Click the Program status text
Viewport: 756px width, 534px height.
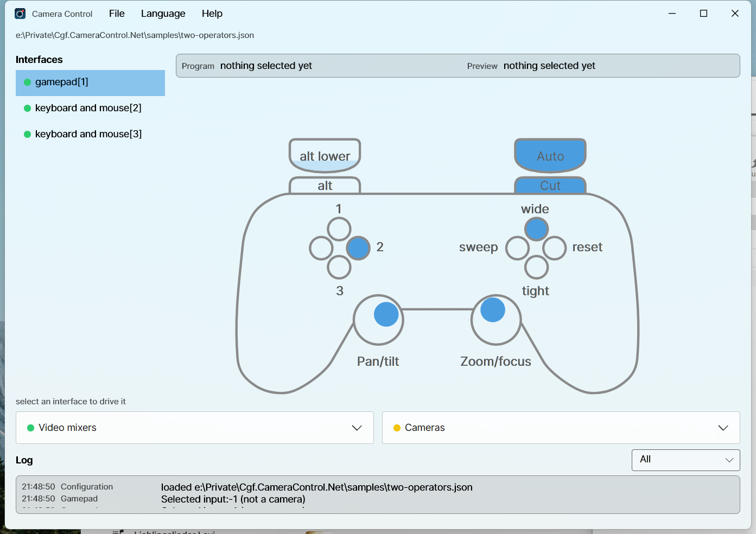[266, 66]
